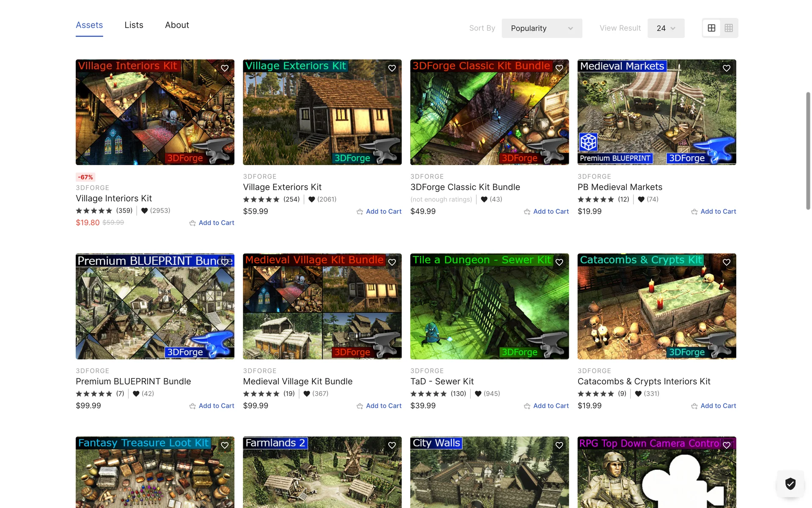
Task: Switch to the Lists tab
Action: [134, 25]
